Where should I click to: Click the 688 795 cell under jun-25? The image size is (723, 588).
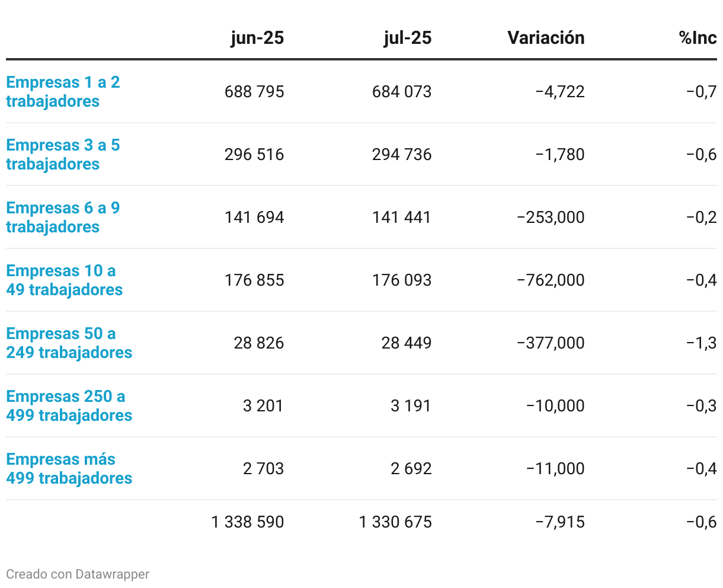[254, 92]
